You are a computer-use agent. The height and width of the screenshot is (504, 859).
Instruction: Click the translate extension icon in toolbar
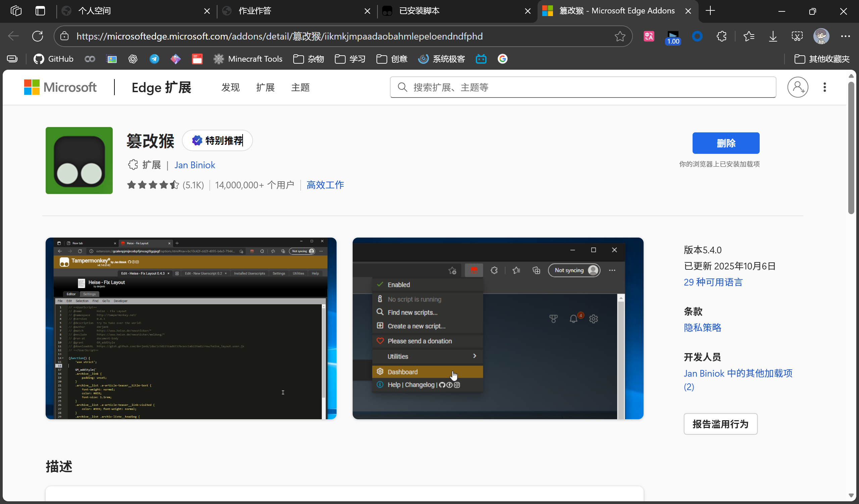pos(649,36)
